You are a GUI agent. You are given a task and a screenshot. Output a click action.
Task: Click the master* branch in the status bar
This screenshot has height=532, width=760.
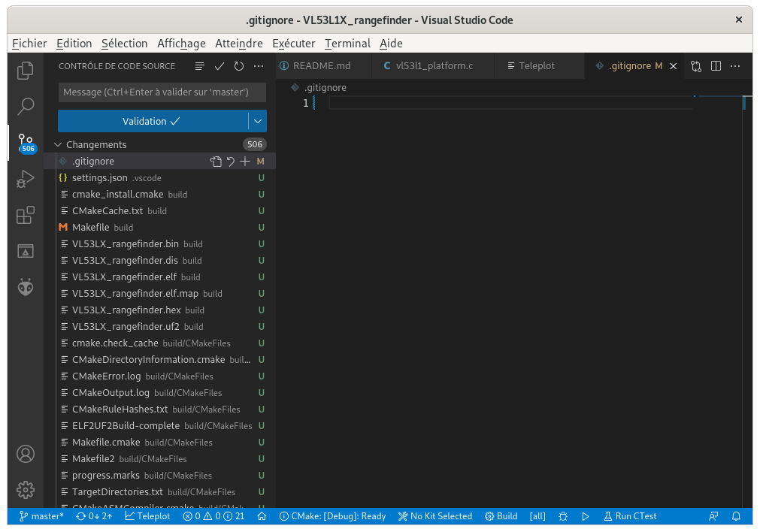[x=41, y=516]
